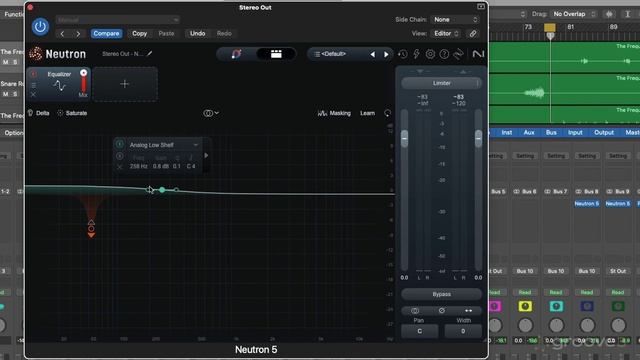Click the swap channels arrows icon

coord(469,311)
